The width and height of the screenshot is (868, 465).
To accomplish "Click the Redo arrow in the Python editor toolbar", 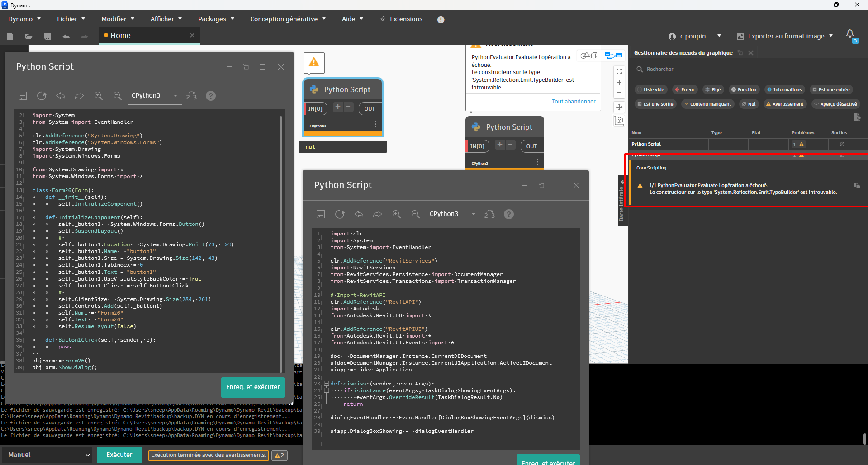I will 80,95.
